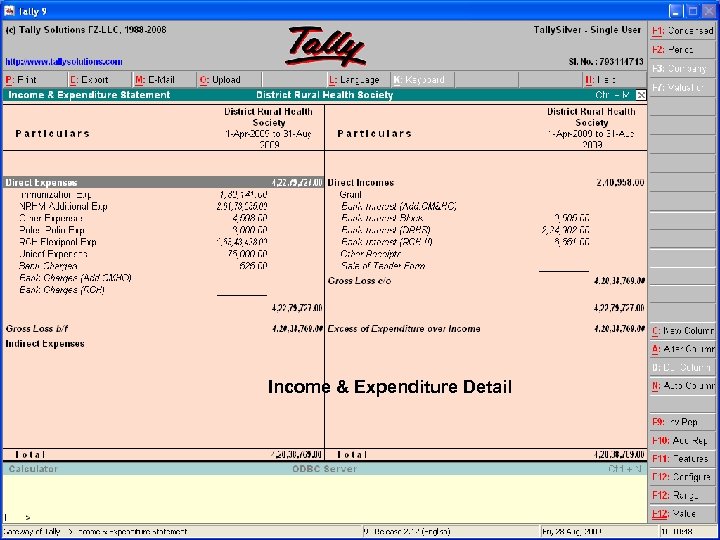
Task: Click the F12: Range button
Action: [x=683, y=495]
